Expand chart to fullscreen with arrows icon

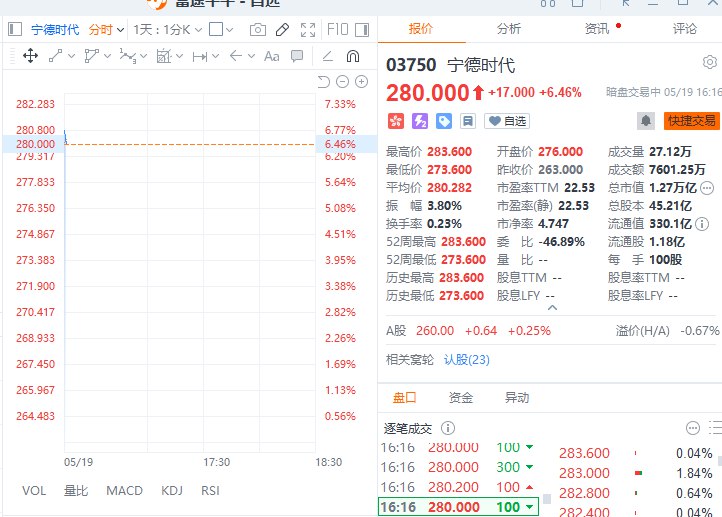tap(308, 30)
